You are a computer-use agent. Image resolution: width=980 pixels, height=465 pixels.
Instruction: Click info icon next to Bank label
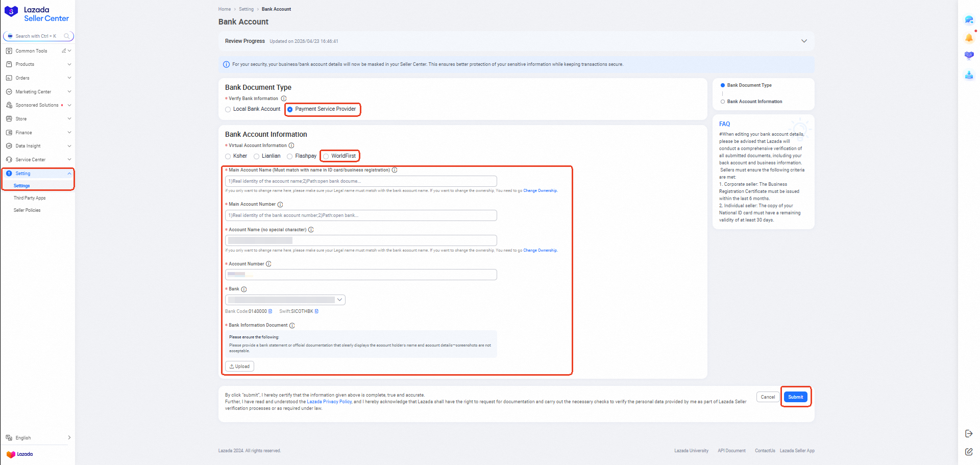244,289
